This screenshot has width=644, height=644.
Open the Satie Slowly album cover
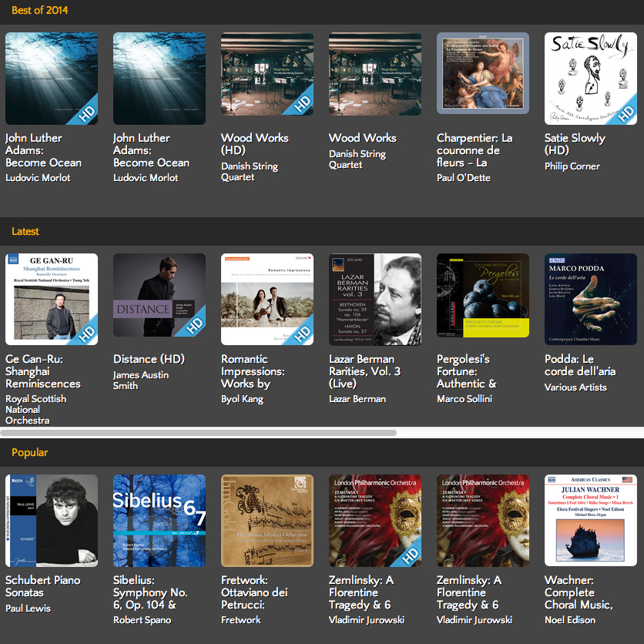[591, 79]
